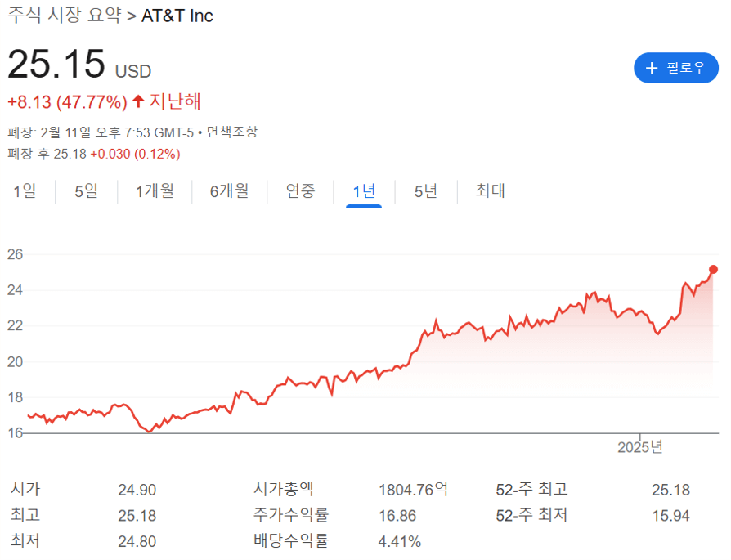Click the 팔로우 follow button
Viewport: 731px width, 560px height.
(x=675, y=68)
